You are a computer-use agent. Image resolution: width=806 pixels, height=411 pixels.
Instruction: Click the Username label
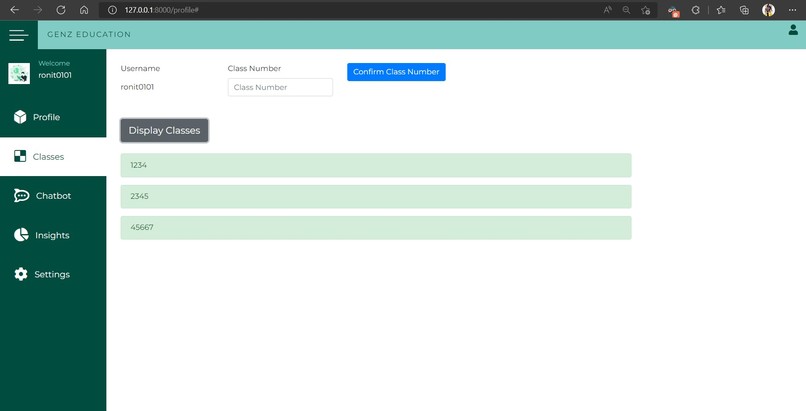[140, 68]
